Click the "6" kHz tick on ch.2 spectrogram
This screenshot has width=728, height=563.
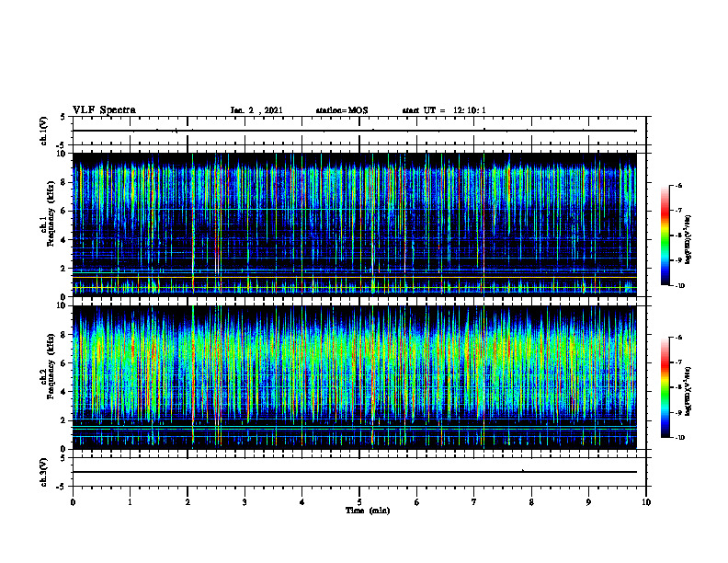(x=64, y=363)
